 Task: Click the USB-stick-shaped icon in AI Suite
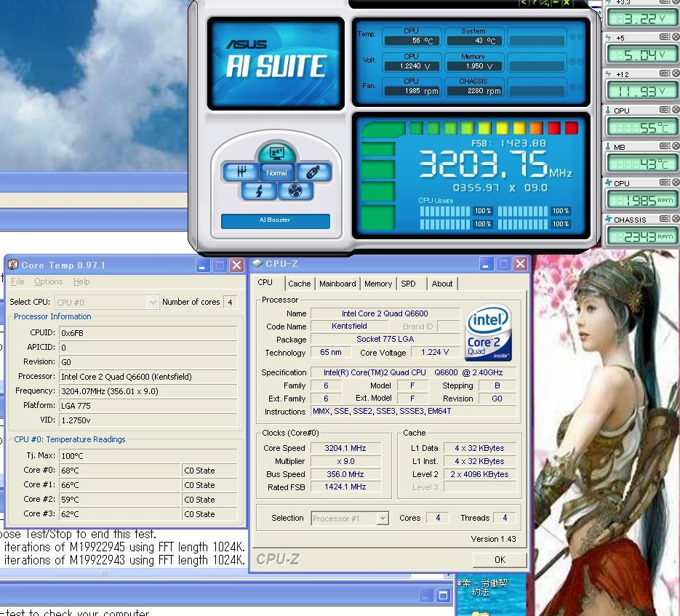coord(313,172)
